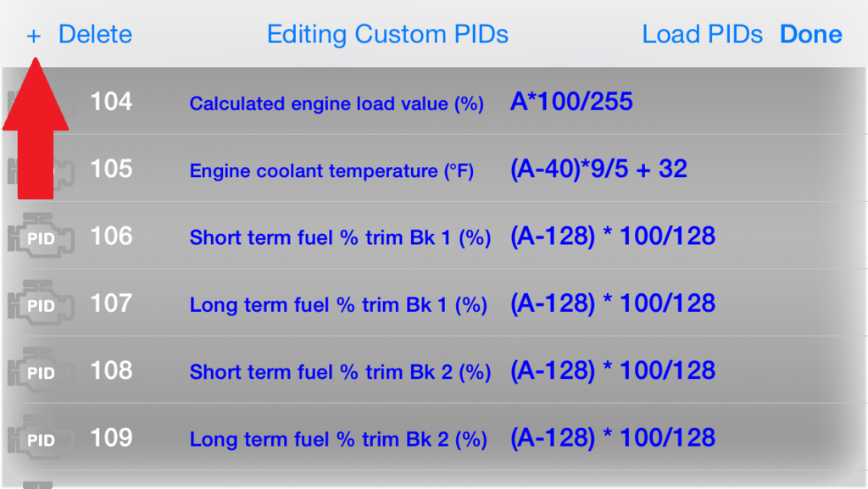This screenshot has width=868, height=489.
Task: Edit the A*100/255 formula
Action: click(571, 102)
